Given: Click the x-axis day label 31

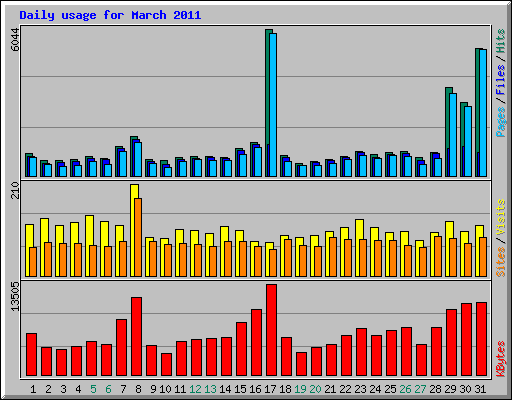Looking at the screenshot, I should 480,389.
